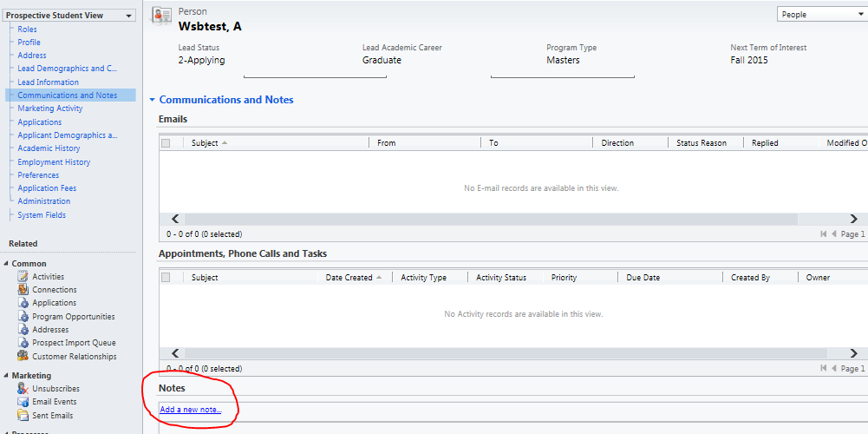
Task: Click the Email Events icon
Action: coord(23,402)
